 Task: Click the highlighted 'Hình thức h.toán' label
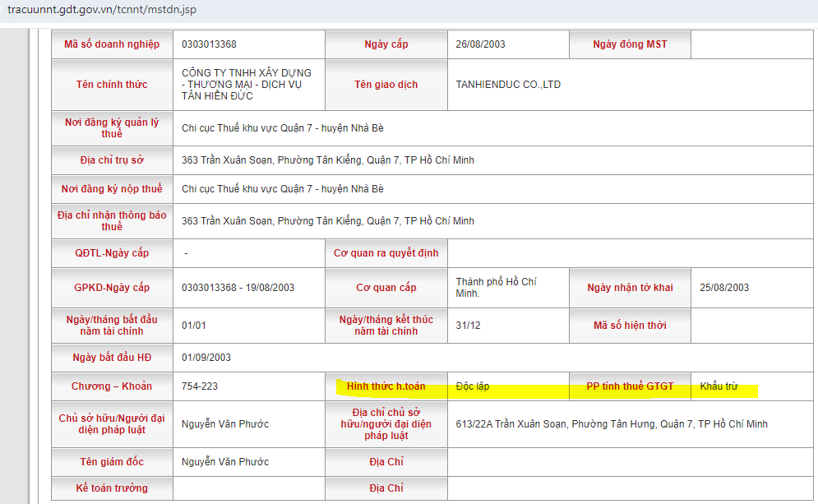click(x=386, y=386)
